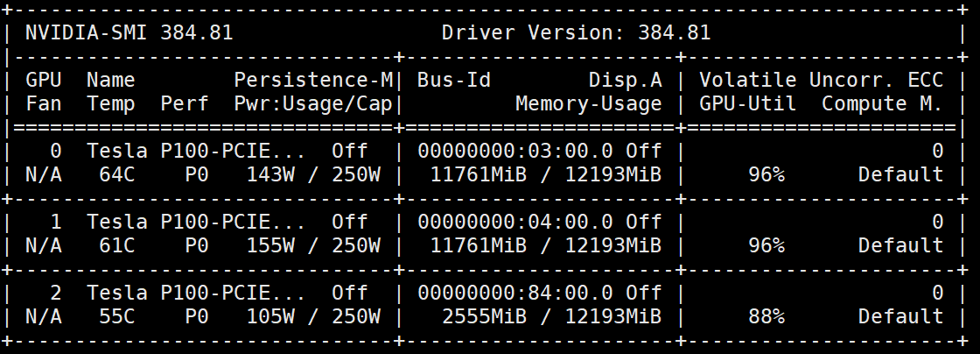Click the 88% GPU utilization value

[766, 316]
